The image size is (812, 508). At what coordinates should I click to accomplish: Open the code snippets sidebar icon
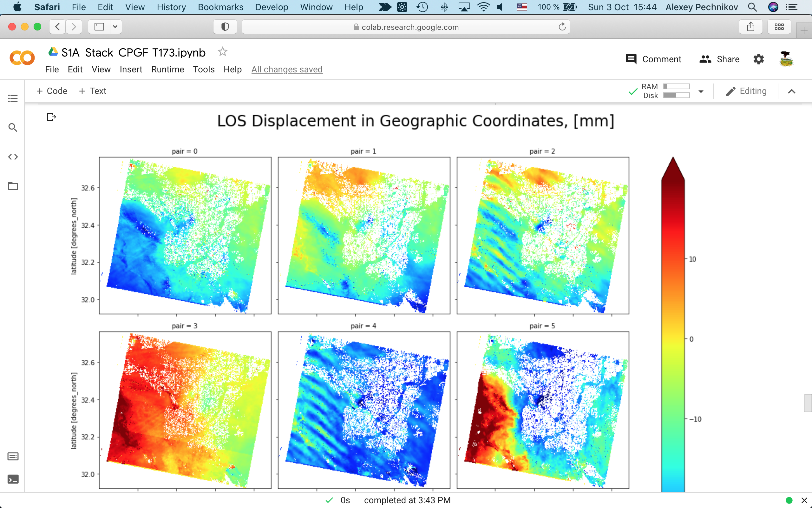pyautogui.click(x=13, y=157)
